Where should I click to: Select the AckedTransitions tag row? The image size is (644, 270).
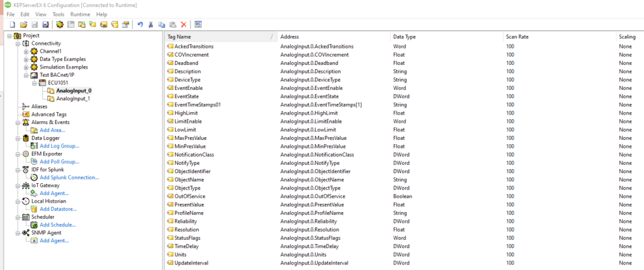404,47
